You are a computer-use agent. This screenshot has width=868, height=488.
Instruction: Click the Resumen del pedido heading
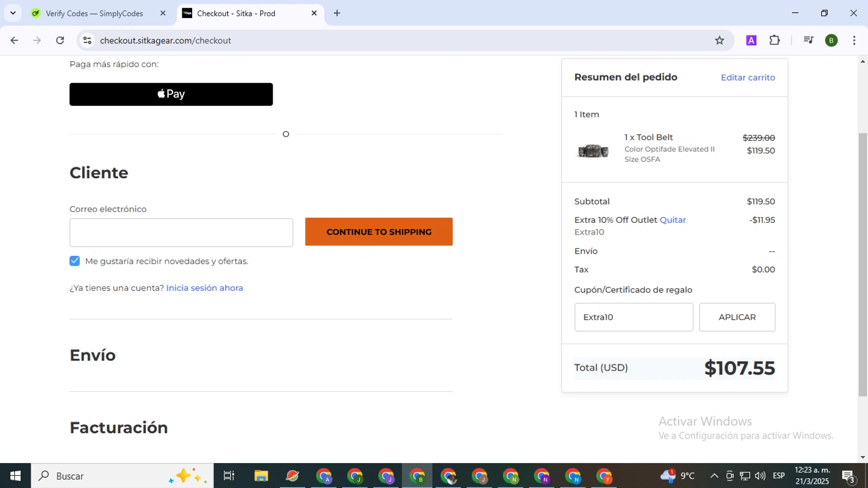coord(626,77)
